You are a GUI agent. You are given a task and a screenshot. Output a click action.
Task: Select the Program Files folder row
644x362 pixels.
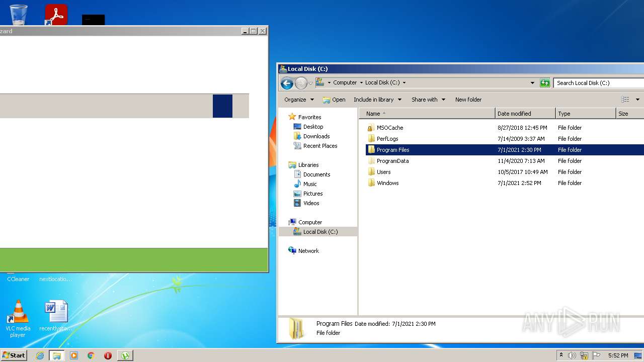505,150
